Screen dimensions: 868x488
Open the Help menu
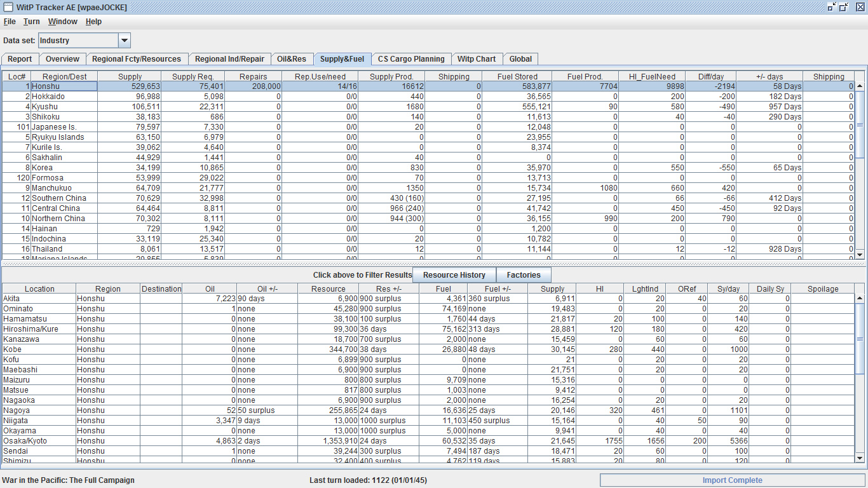click(x=93, y=22)
